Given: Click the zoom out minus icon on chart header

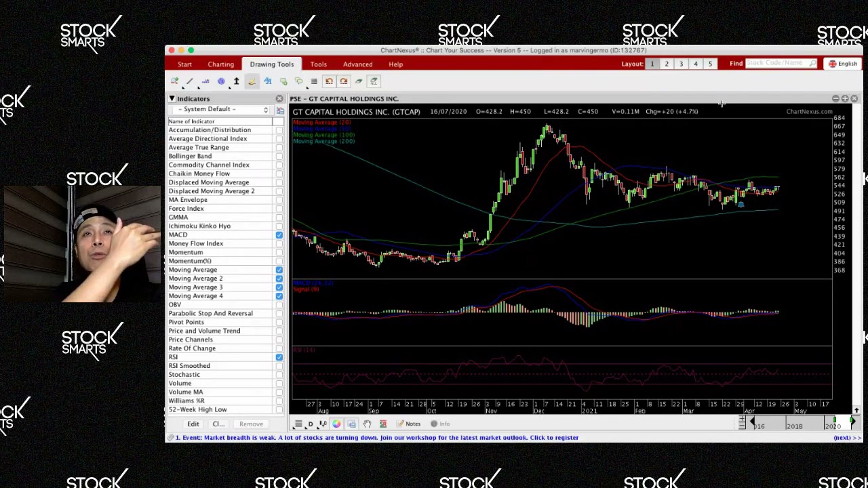Looking at the screenshot, I should (x=835, y=99).
